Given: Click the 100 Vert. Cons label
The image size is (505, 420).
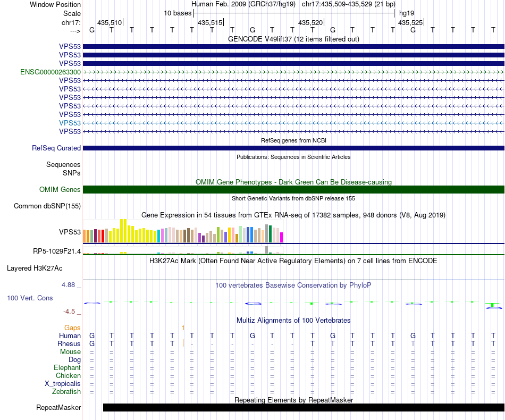Looking at the screenshot, I should click(x=30, y=298).
